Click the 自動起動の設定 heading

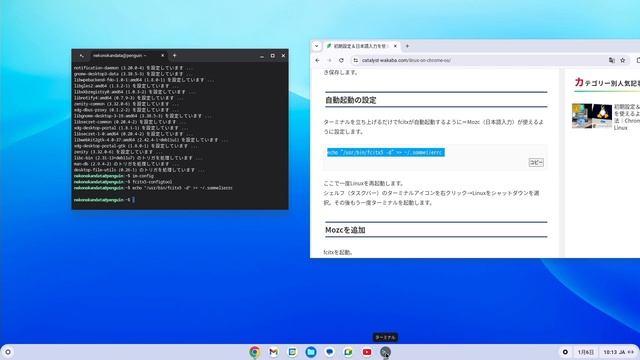point(351,100)
